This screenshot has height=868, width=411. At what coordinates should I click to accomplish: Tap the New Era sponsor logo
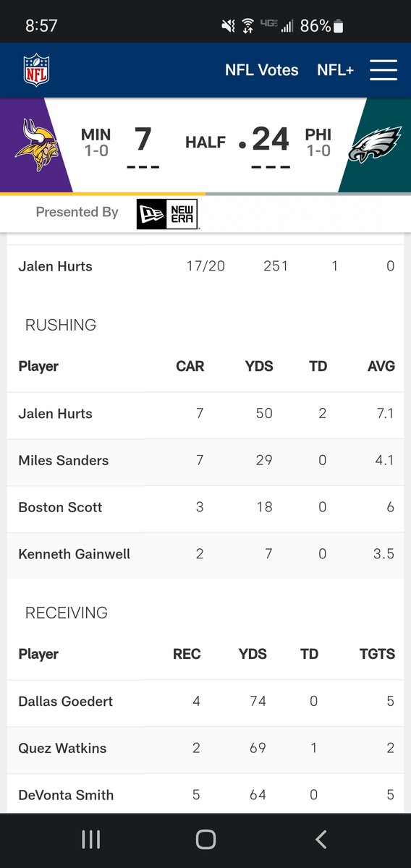167,214
